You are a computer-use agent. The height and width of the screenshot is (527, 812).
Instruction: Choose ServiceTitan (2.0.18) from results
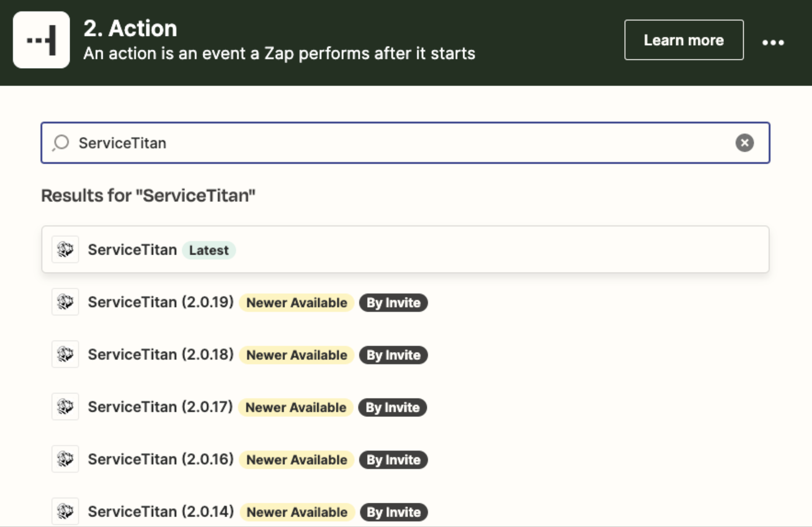[x=160, y=355]
